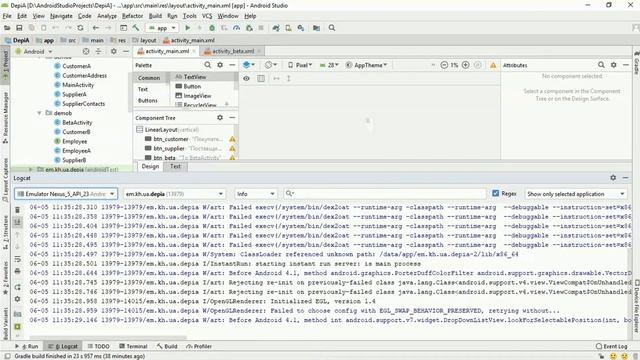Open Show only selected application dropdown
This screenshot has height=360, width=640.
576,193
